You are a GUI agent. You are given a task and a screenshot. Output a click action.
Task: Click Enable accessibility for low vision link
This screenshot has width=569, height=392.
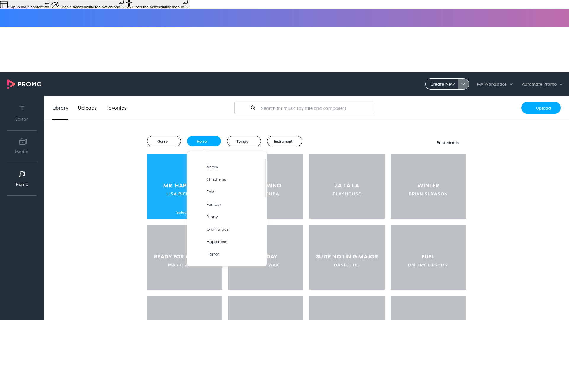[89, 7]
